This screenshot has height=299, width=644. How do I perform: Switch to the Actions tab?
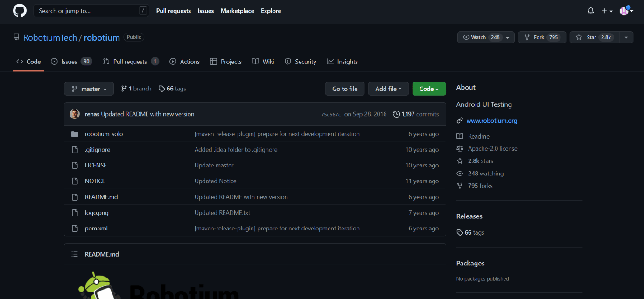pos(184,62)
